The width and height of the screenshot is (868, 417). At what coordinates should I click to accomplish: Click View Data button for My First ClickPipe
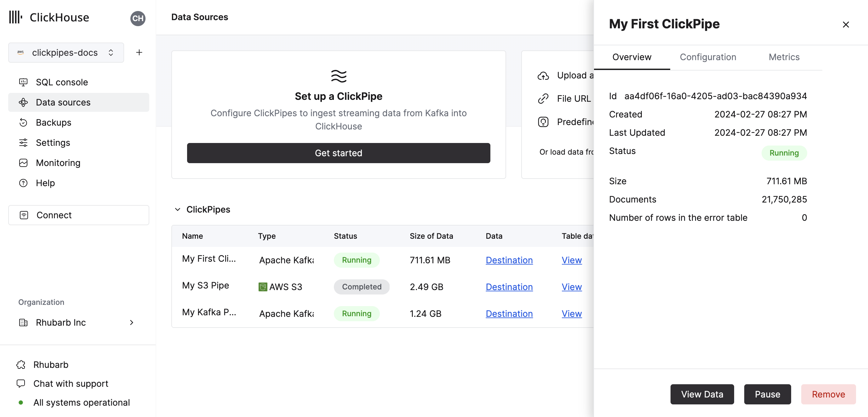(x=702, y=394)
